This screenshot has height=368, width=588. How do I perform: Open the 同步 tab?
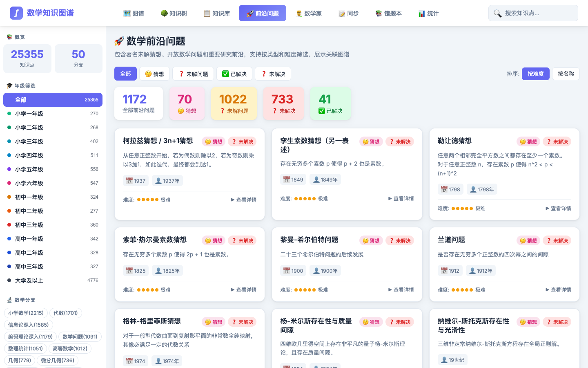pyautogui.click(x=348, y=13)
